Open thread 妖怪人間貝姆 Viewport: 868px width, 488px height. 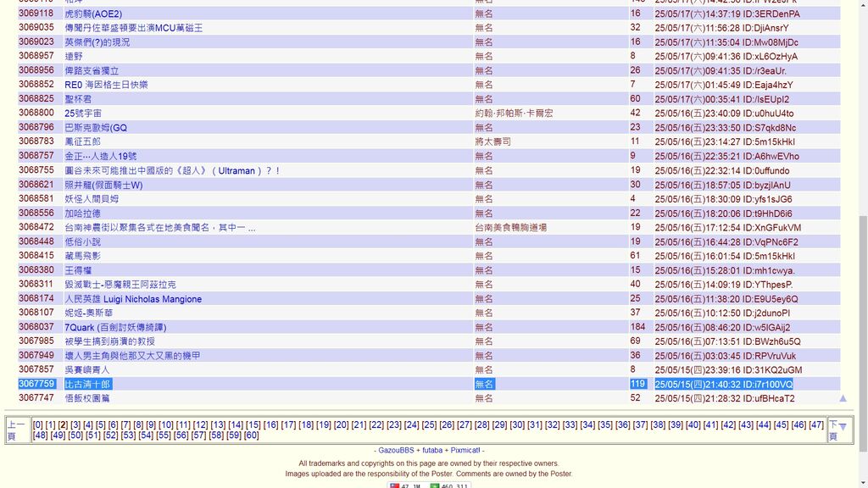tap(92, 198)
